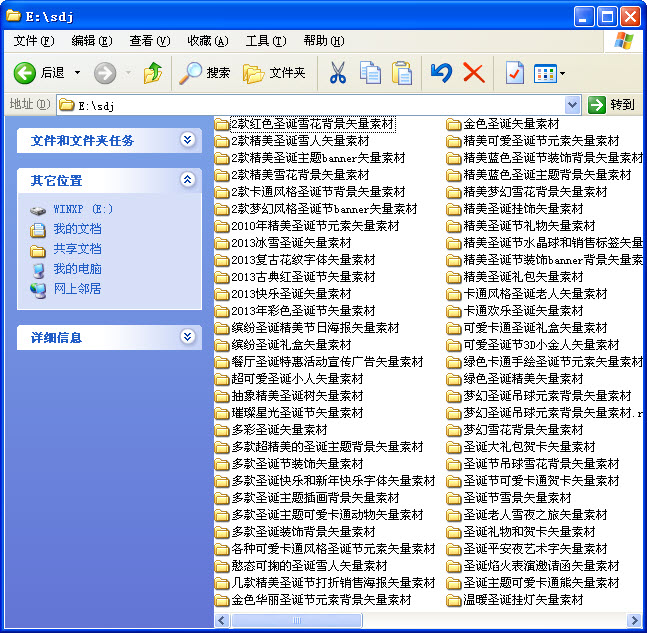Select folder 憨态可掬的圣诞雪人矢量素材
647x633 pixels.
tap(309, 566)
